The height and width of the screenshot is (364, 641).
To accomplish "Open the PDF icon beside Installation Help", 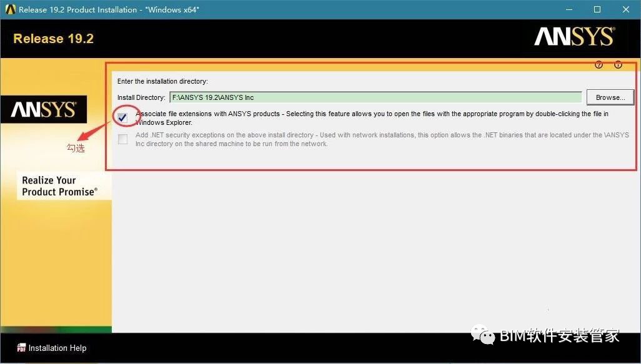I will pos(21,348).
